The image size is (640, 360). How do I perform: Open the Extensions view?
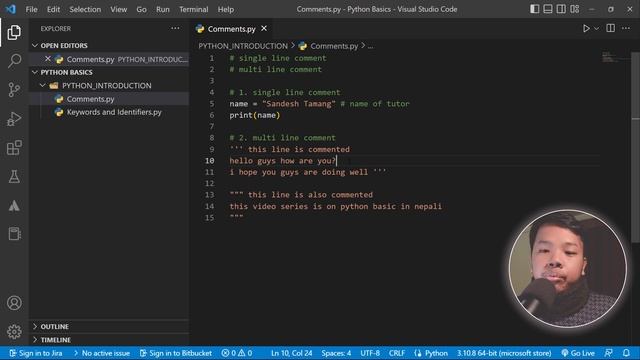click(14, 147)
